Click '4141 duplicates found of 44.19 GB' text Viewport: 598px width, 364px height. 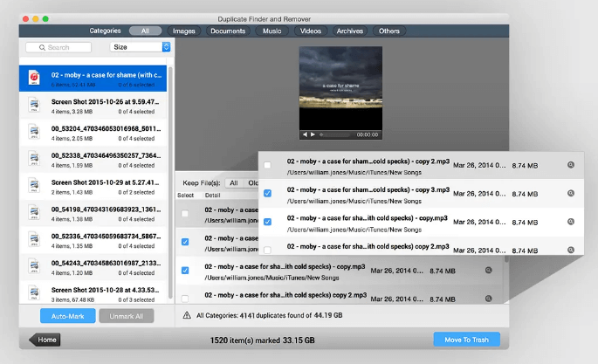click(291, 315)
